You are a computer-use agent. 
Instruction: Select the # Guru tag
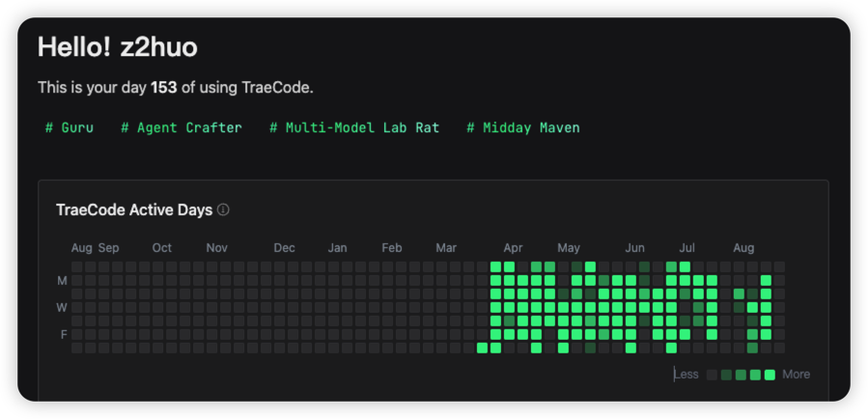[70, 127]
